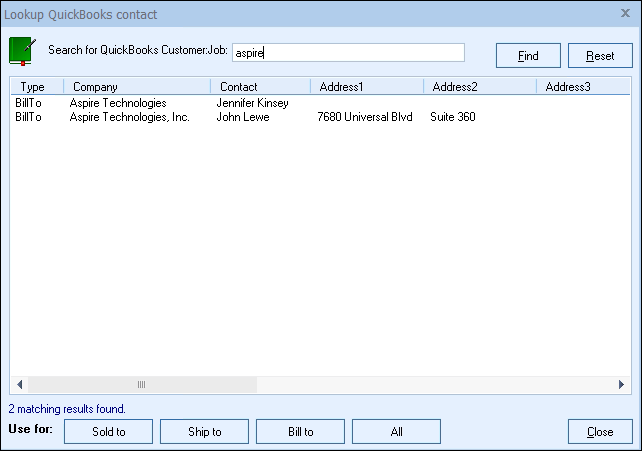Click the horizontal scrollbar thumb
This screenshot has height=451, width=642.
coord(141,385)
